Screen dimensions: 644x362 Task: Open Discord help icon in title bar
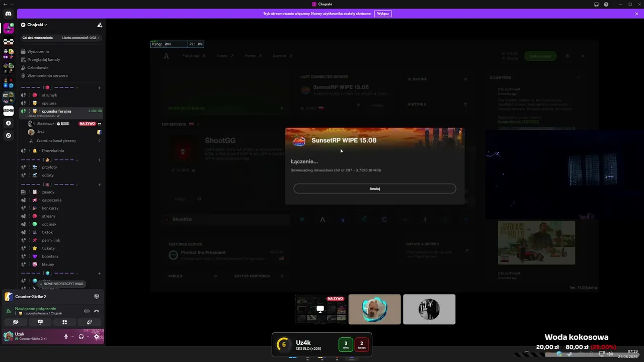[x=606, y=4]
